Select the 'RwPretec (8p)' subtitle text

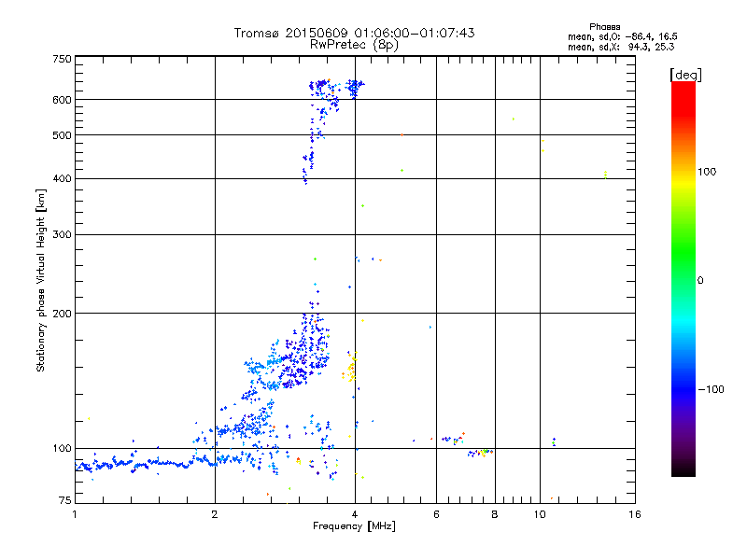354,45
